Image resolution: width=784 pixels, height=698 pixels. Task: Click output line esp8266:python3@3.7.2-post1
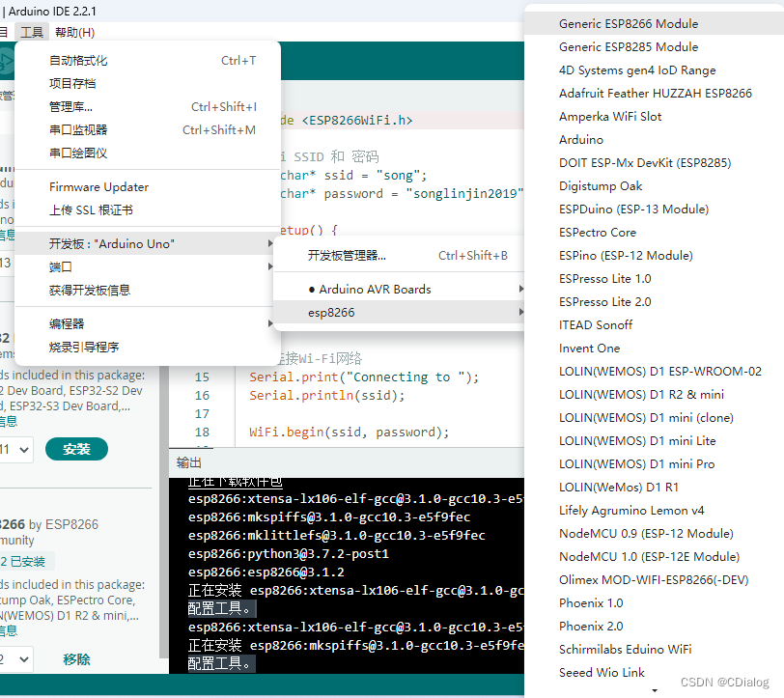pyautogui.click(x=289, y=554)
